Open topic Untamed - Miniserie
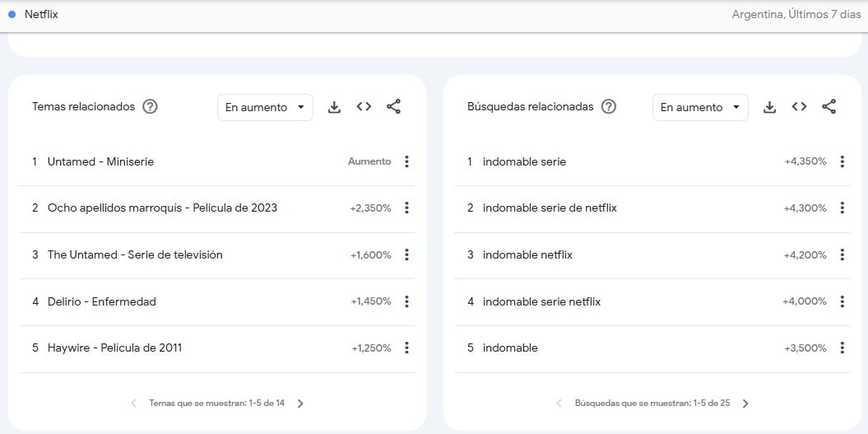Viewport: 868px width, 434px height. click(x=100, y=162)
